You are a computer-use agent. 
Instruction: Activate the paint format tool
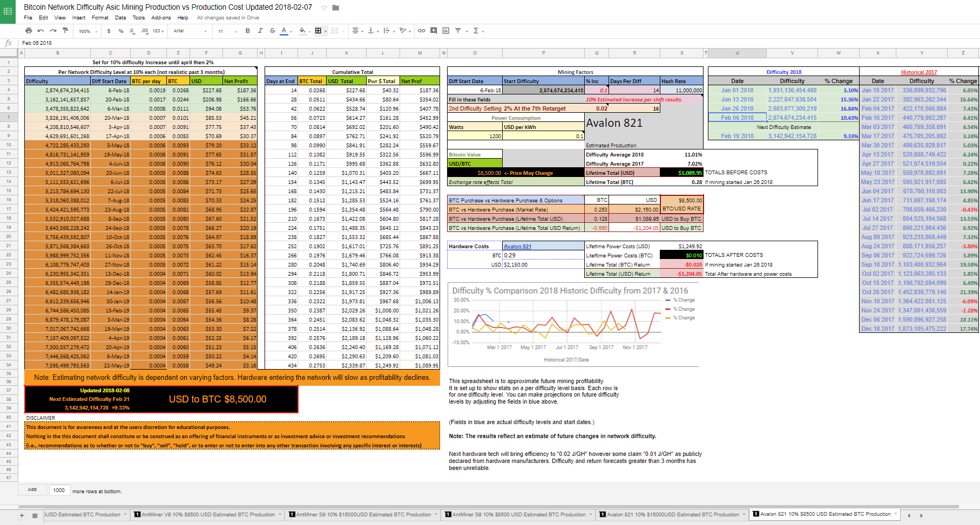(x=65, y=31)
